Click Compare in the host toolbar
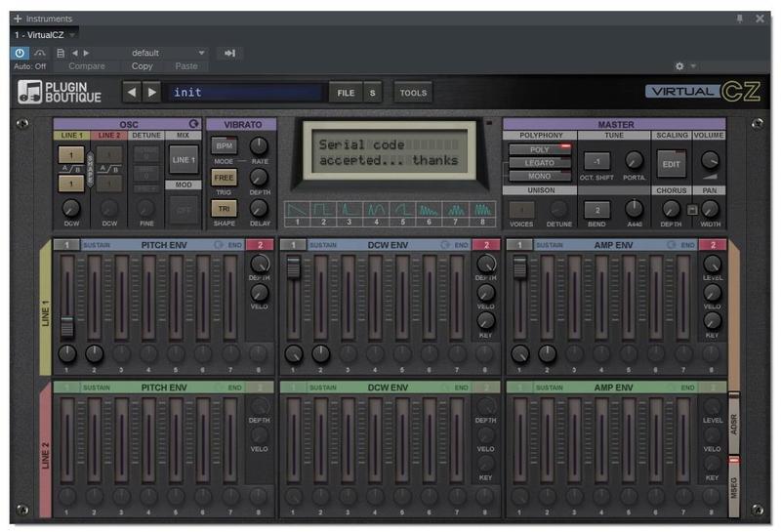Viewport: 781px width, 532px height. pyautogui.click(x=87, y=66)
